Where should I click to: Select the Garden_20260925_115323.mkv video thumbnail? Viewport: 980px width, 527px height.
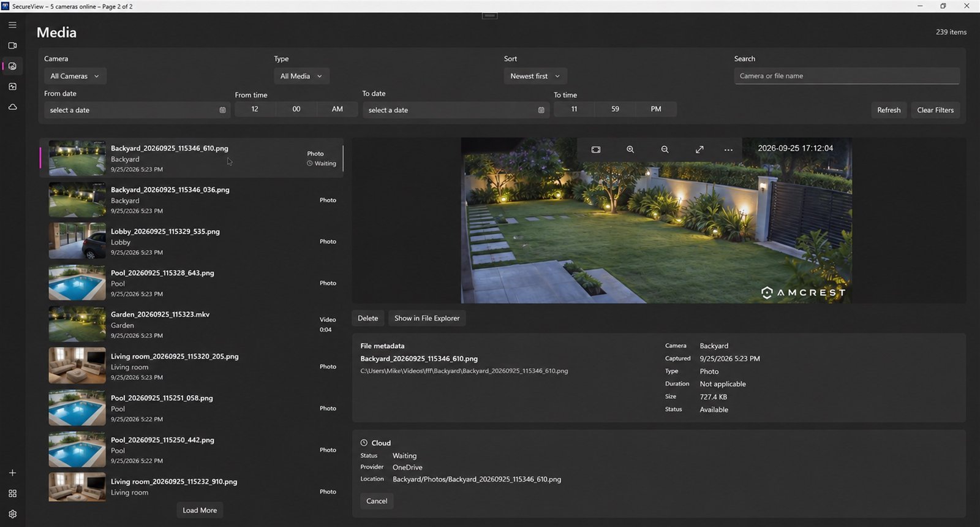tap(77, 325)
